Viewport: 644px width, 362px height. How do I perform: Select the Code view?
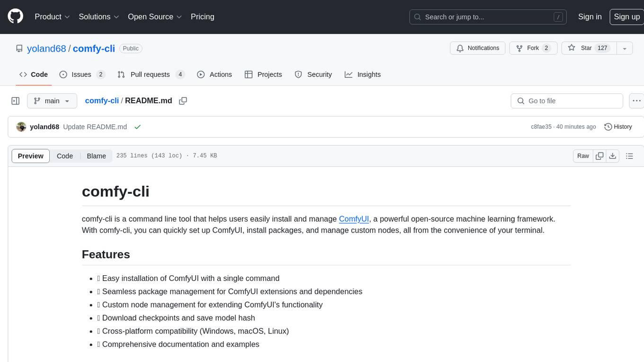65,156
